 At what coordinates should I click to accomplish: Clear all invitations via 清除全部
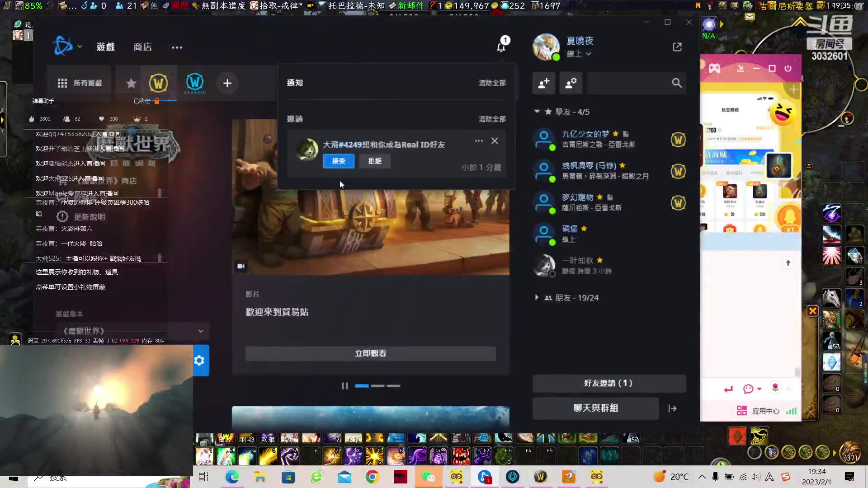click(x=492, y=119)
